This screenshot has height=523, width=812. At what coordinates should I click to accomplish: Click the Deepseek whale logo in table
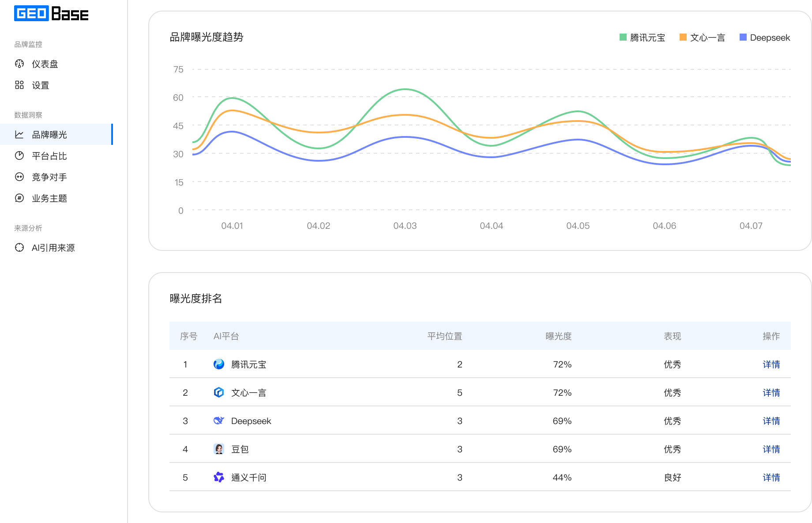pyautogui.click(x=219, y=421)
